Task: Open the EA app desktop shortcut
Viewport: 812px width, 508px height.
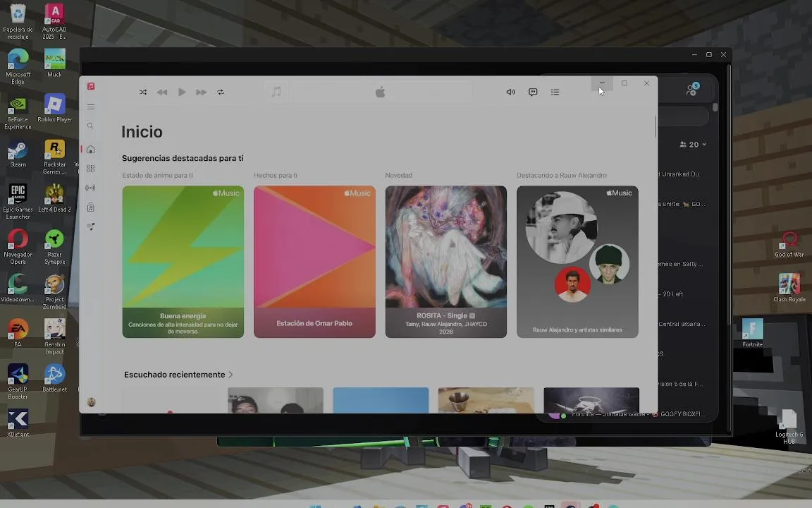Action: [x=18, y=333]
